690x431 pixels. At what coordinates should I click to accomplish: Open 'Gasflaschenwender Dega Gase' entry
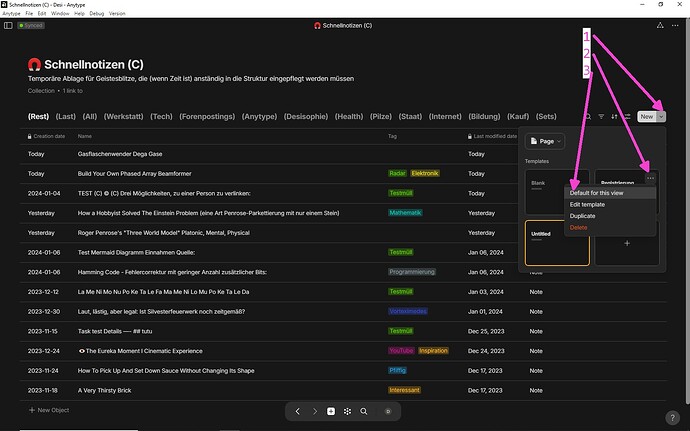120,154
